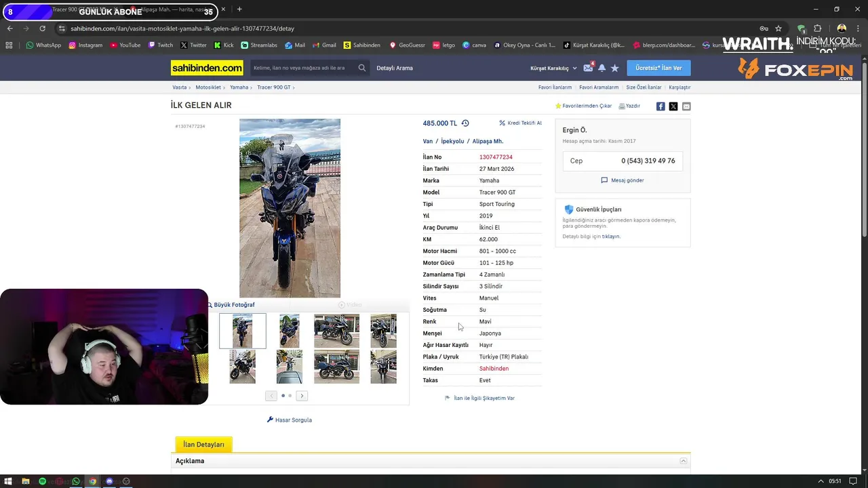Select third thumbnail in top row

(x=336, y=331)
